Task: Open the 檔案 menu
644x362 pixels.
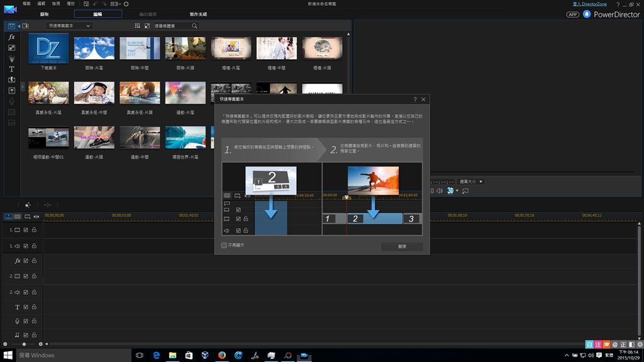Action: [26, 4]
